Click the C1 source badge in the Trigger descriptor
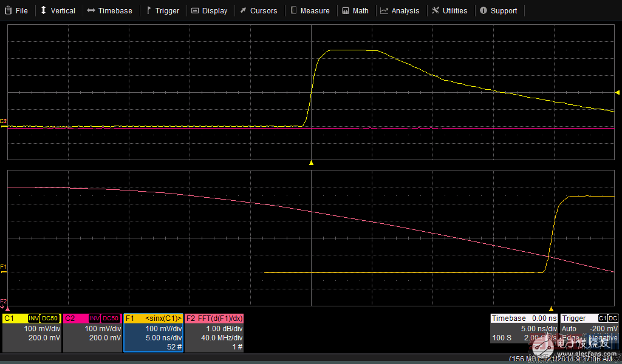This screenshot has width=622, height=364. 603,318
